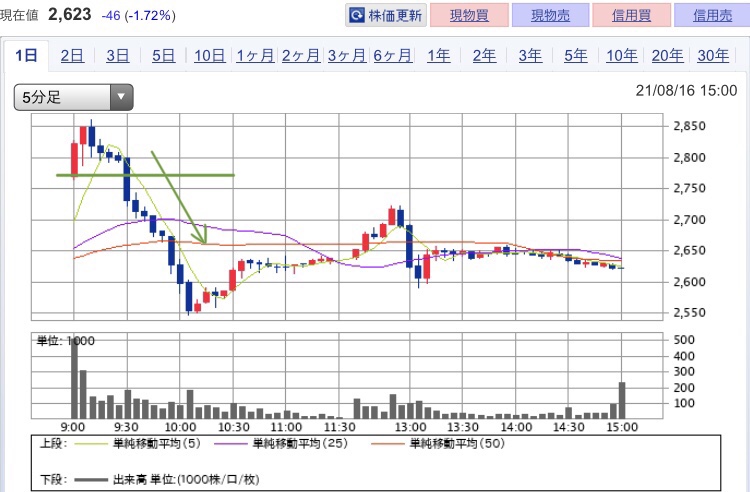Click the 2,850 price axis label
This screenshot has height=492, width=750.
[x=689, y=126]
